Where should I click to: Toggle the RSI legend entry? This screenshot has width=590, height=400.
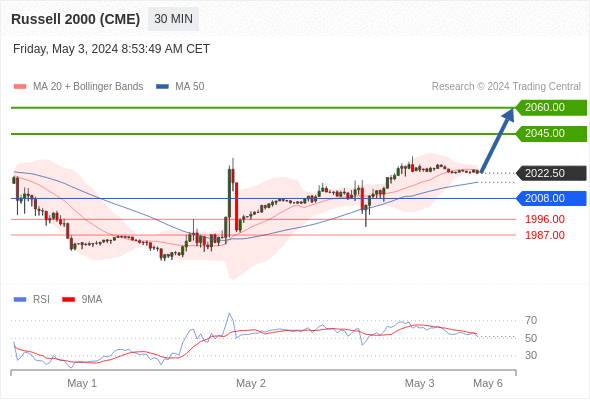[32, 300]
